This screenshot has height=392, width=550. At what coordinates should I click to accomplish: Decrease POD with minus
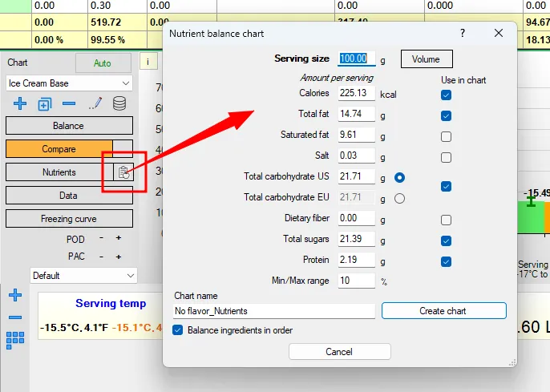point(101,238)
